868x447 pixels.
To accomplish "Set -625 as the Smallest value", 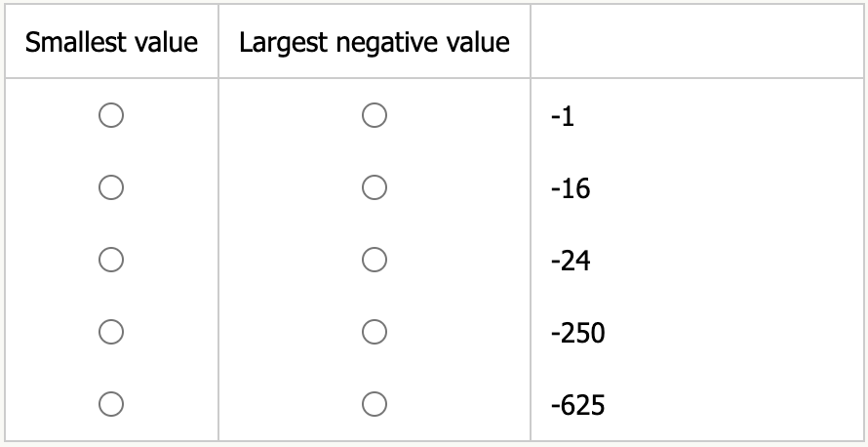I will coord(110,403).
